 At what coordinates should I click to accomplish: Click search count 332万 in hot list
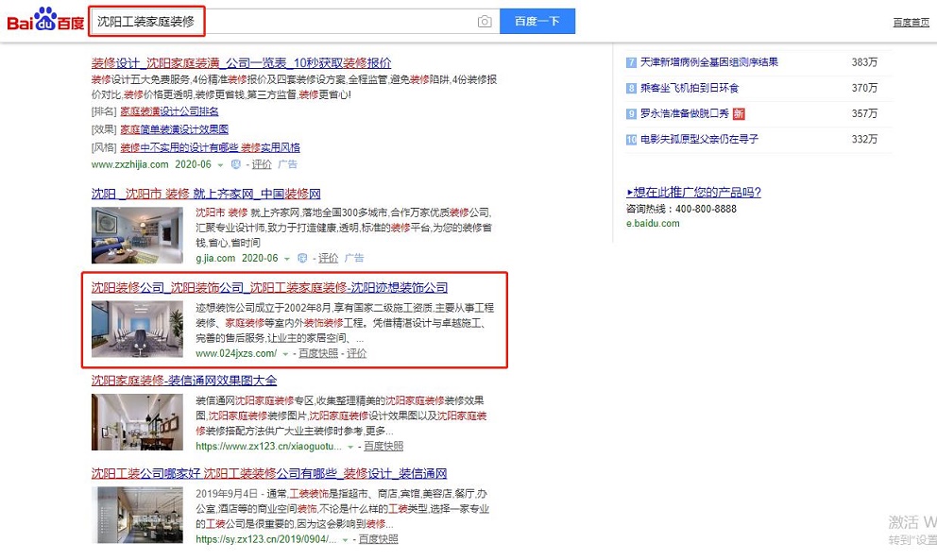pos(864,139)
